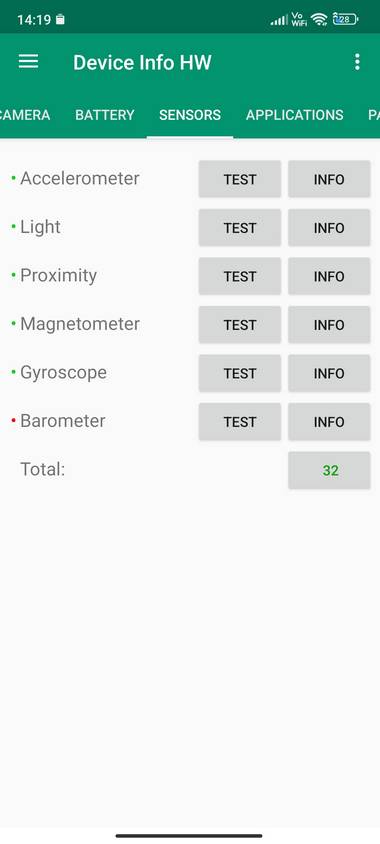Select the Sensors tab

[x=190, y=115]
